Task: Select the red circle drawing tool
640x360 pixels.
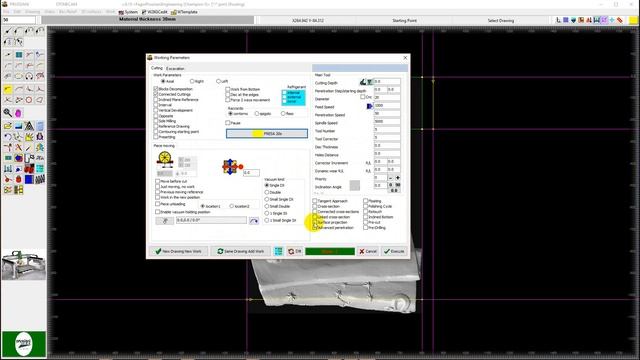Action: [x=29, y=100]
